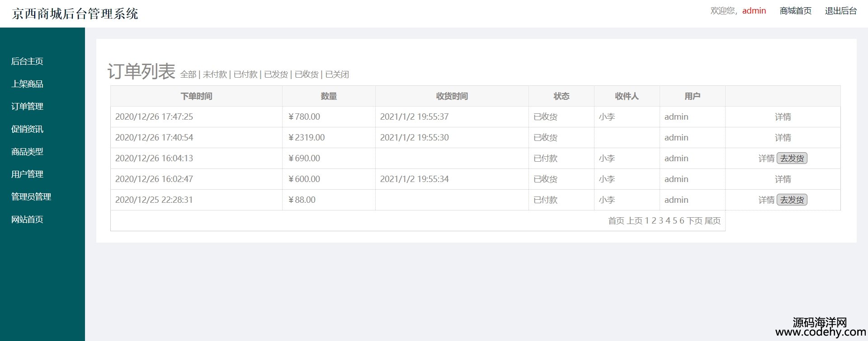Select 用户管理 from left menu
868x341 pixels.
point(27,174)
